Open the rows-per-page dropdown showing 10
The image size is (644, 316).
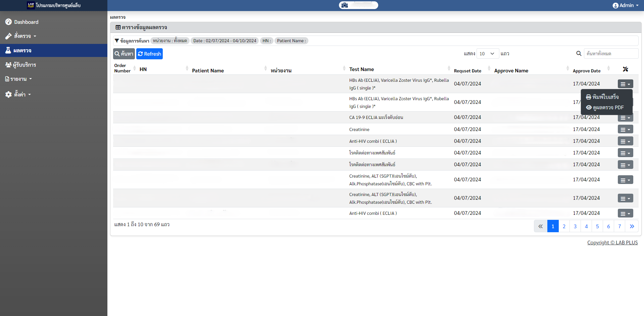[x=487, y=54]
